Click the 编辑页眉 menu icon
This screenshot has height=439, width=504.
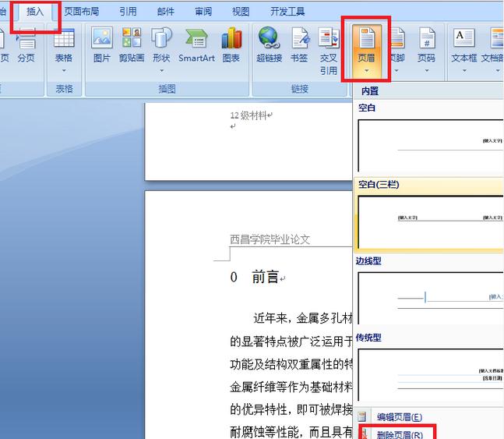(x=362, y=417)
